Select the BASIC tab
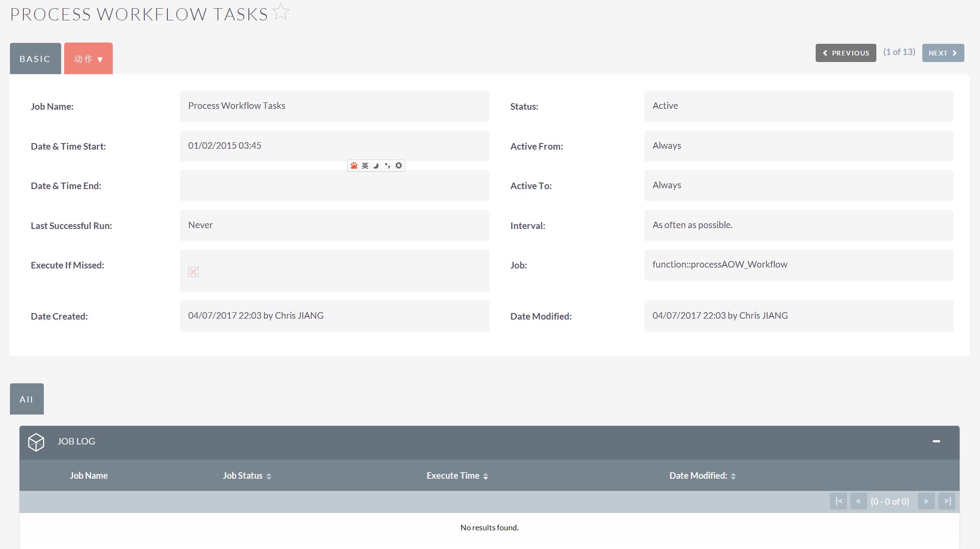The width and height of the screenshot is (980, 549). tap(35, 59)
